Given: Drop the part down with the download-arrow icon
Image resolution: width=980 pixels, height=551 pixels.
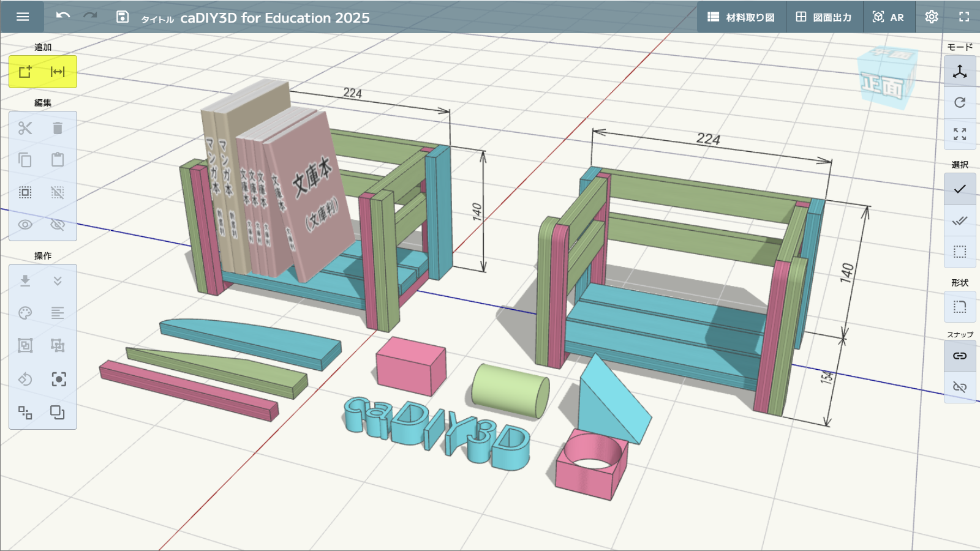Looking at the screenshot, I should tap(25, 280).
